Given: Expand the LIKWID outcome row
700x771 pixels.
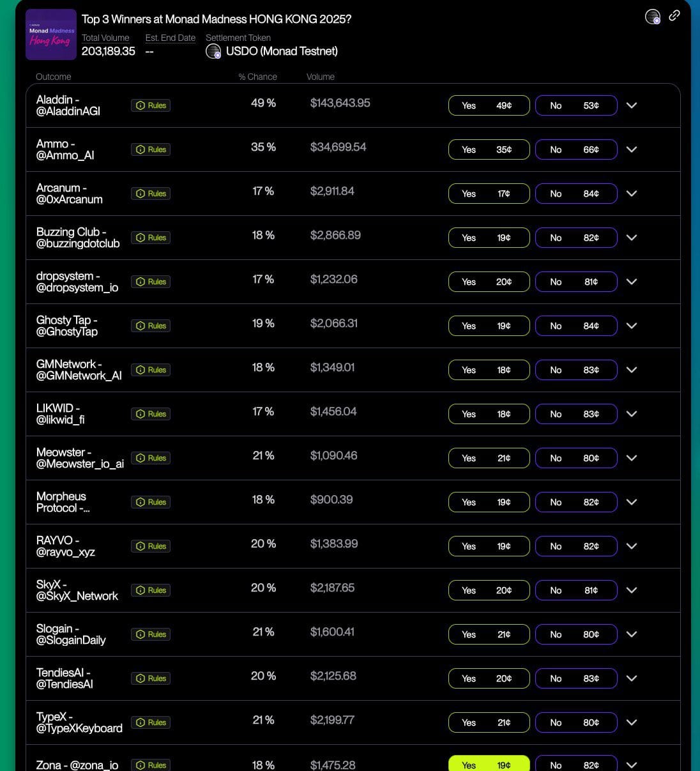Looking at the screenshot, I should (x=632, y=414).
